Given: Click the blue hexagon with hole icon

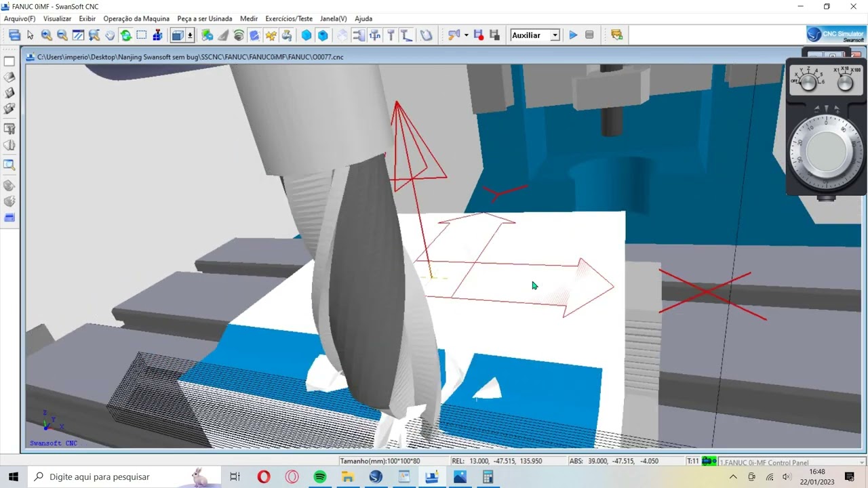Looking at the screenshot, I should point(323,35).
